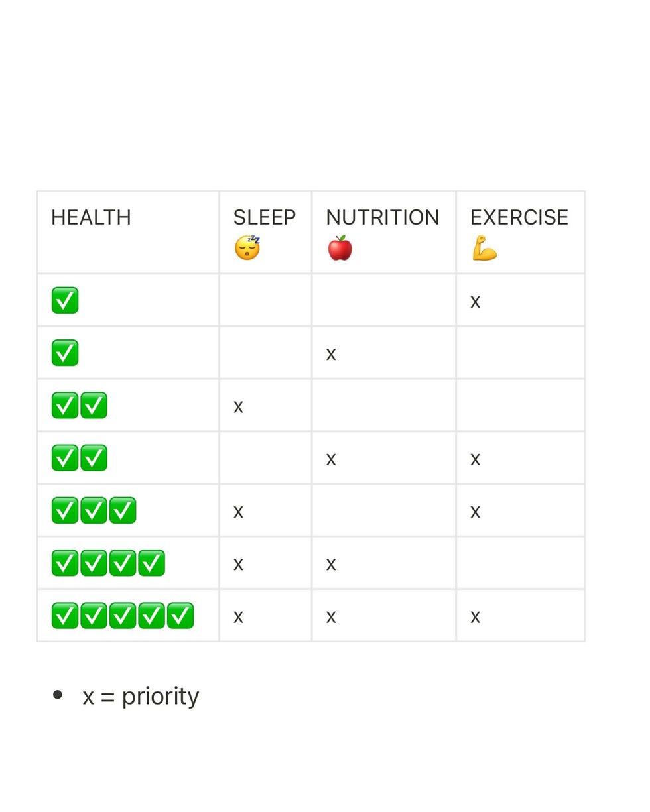Click the middle checkmark in the three-checkmark row
This screenshot has width=650, height=812.
[x=94, y=510]
